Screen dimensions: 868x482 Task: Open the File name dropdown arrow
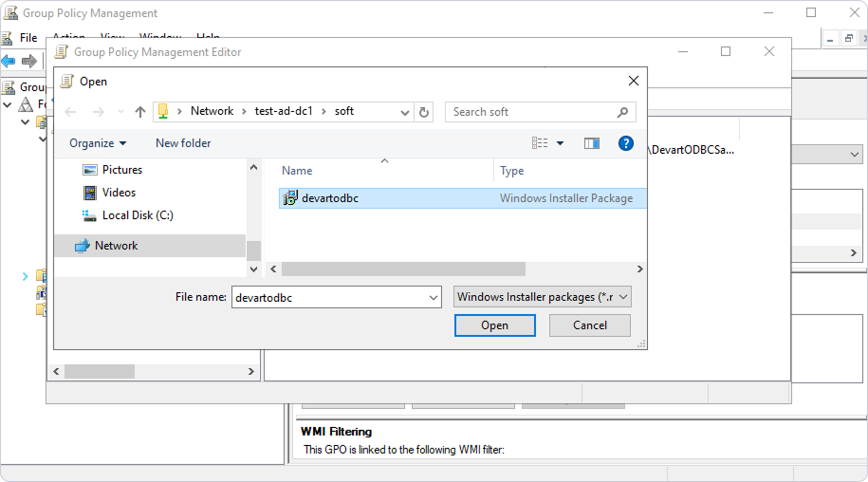coord(434,297)
